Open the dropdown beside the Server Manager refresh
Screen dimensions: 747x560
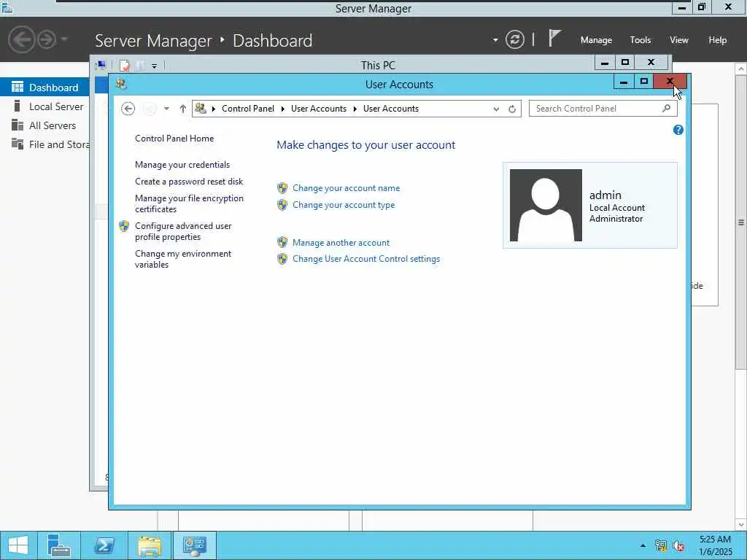pyautogui.click(x=495, y=39)
